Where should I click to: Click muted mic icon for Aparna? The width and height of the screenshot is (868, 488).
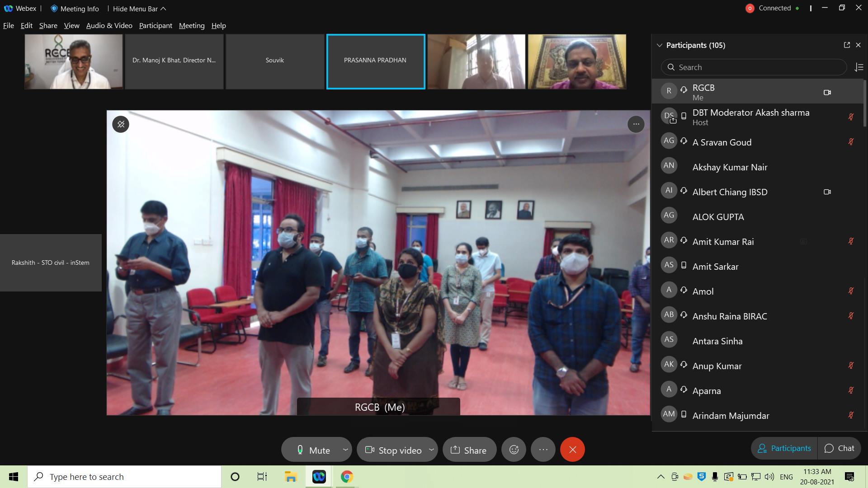click(851, 390)
